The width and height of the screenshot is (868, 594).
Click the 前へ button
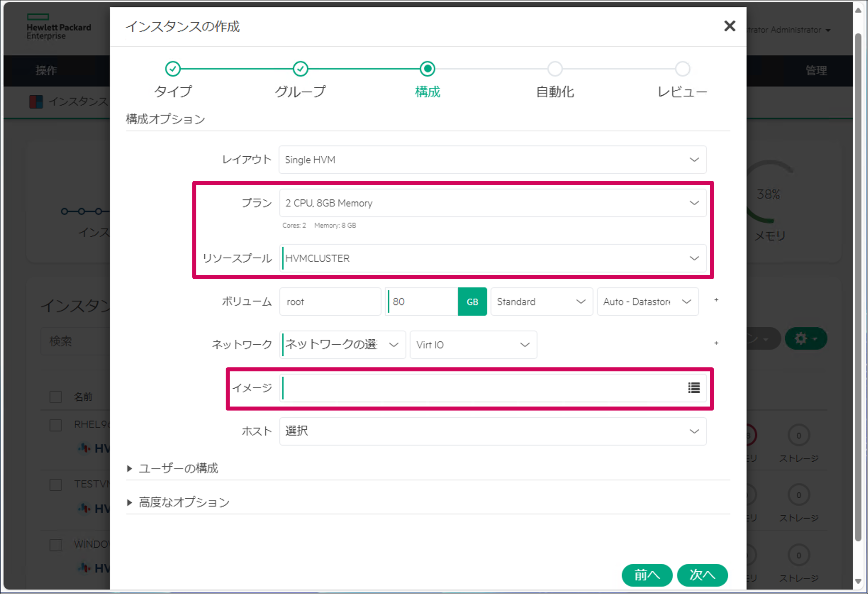(647, 575)
